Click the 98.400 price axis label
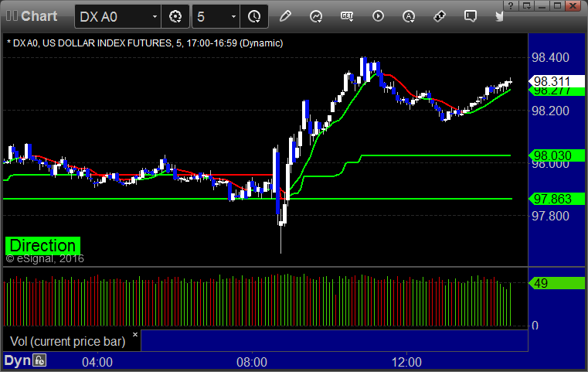Viewport: 588px width, 372px height. [550, 57]
